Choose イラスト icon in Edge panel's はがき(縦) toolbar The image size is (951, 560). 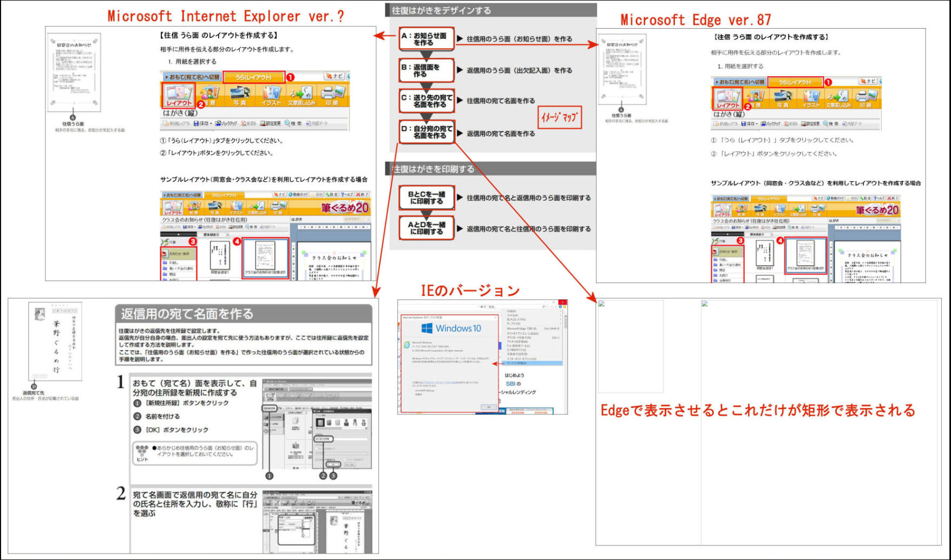(x=811, y=98)
